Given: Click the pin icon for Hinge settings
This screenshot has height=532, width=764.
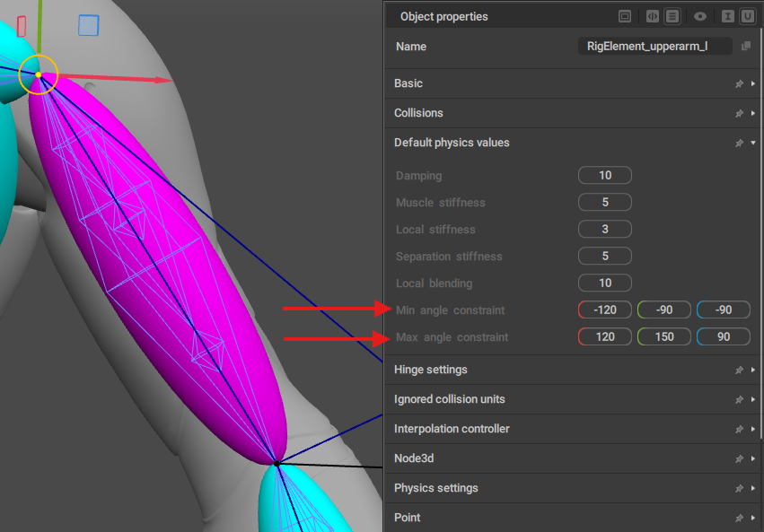Looking at the screenshot, I should [x=739, y=370].
